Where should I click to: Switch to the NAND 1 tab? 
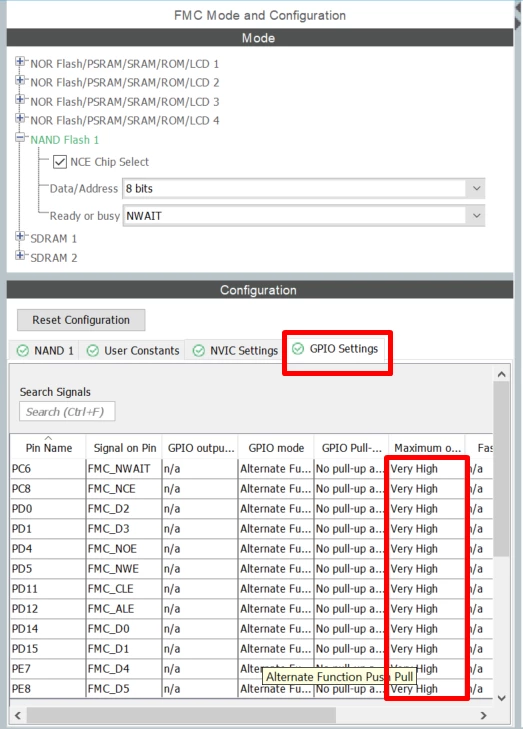[x=45, y=351]
